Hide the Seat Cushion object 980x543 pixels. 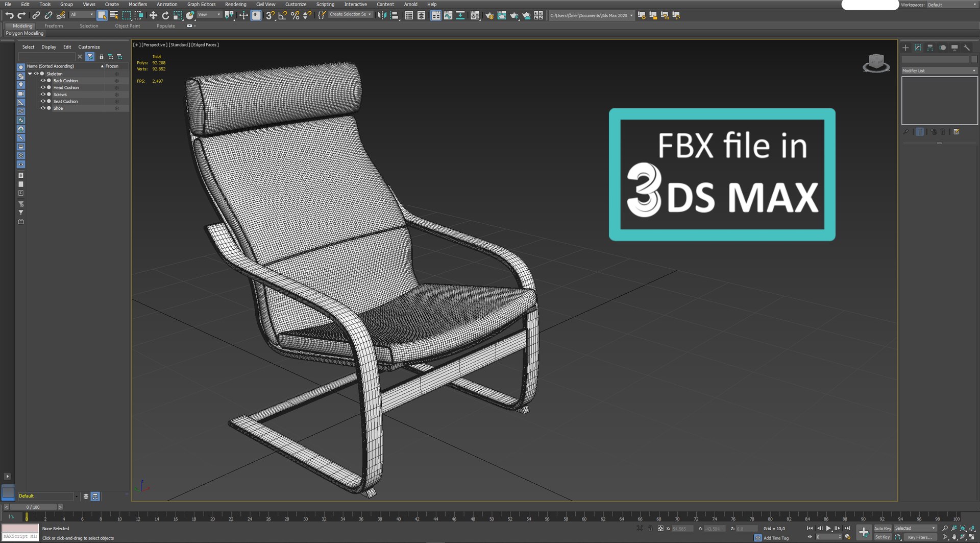click(x=43, y=101)
